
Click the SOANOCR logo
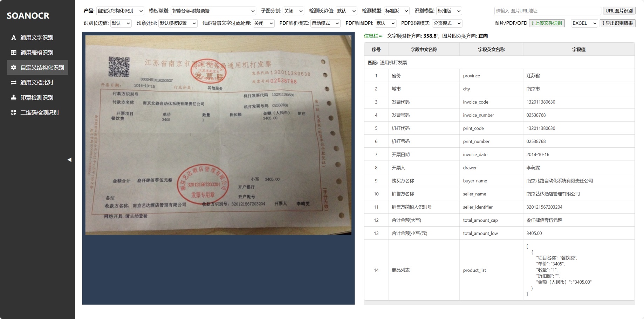[28, 15]
